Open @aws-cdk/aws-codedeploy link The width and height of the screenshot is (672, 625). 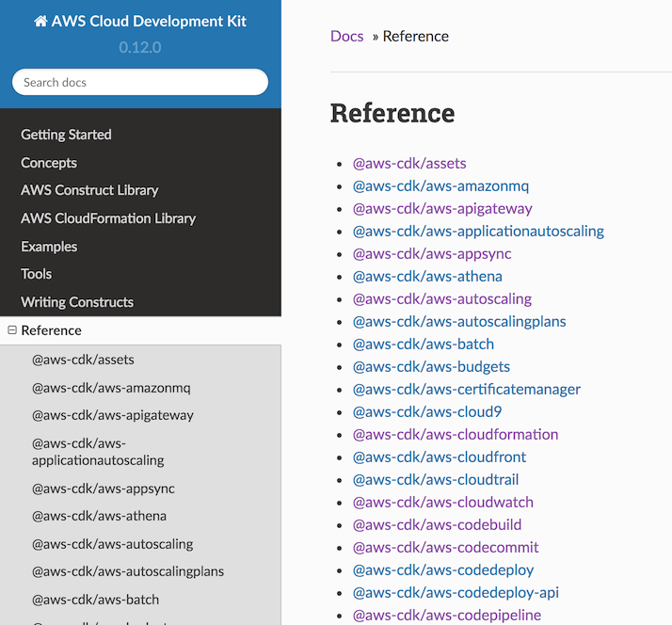[443, 570]
